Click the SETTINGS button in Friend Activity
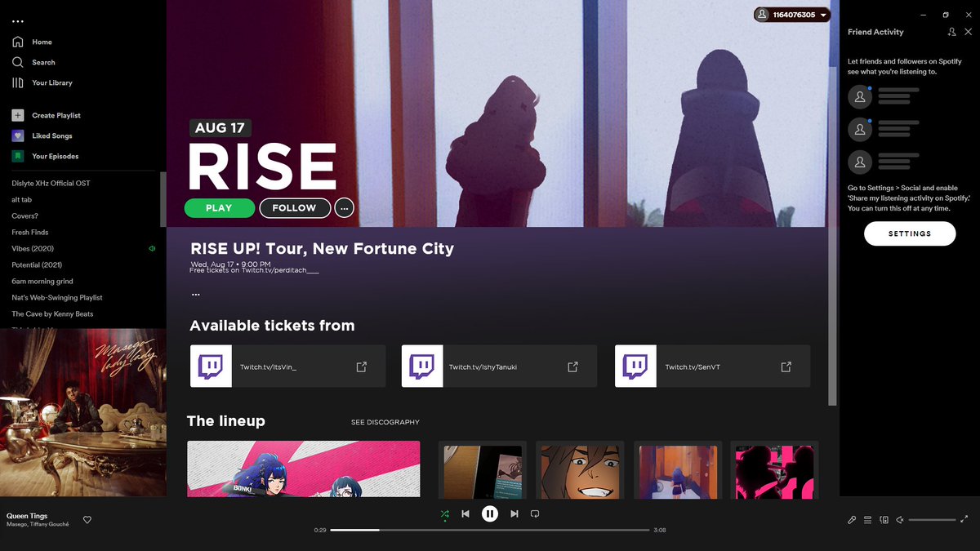980x551 pixels. click(x=910, y=233)
